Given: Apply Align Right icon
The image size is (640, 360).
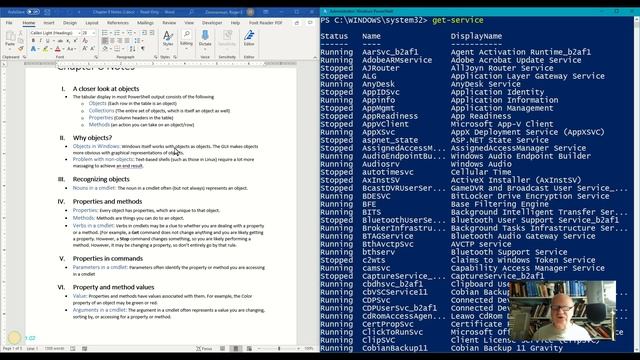Looking at the screenshot, I should pos(120,41).
